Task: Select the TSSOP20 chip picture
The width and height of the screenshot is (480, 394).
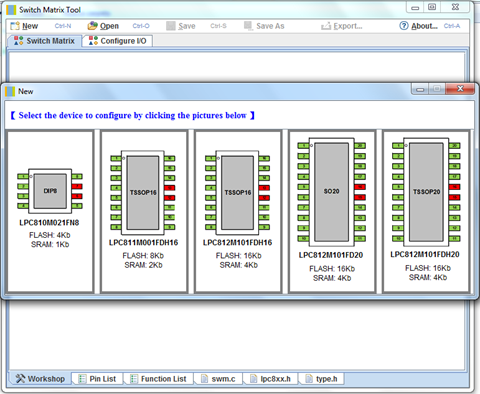Action: pos(426,192)
